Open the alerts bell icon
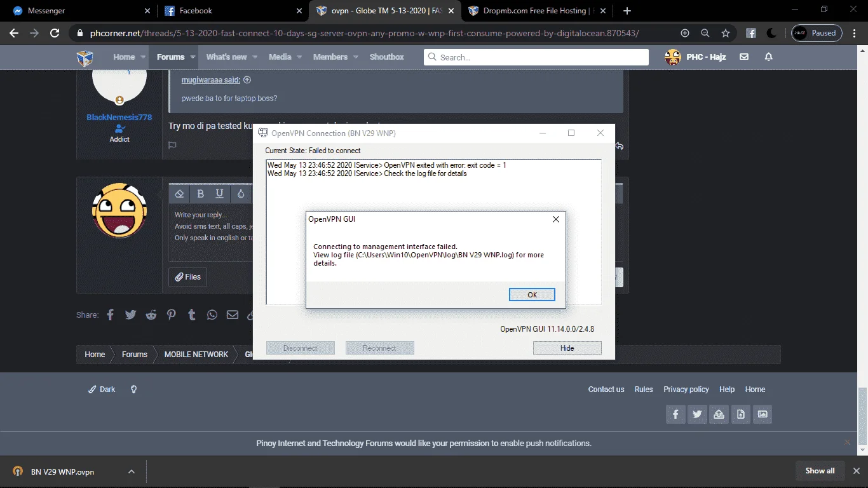The image size is (868, 488). (768, 57)
